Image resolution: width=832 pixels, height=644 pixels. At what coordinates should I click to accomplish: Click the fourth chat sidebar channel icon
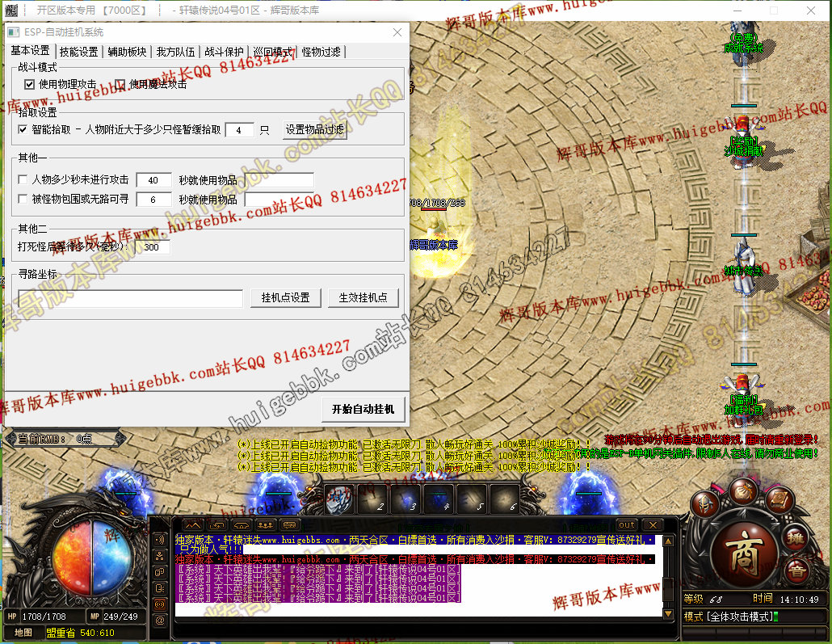click(x=160, y=588)
